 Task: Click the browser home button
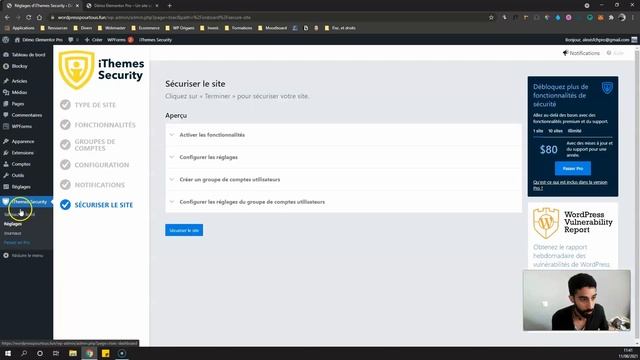(39, 18)
